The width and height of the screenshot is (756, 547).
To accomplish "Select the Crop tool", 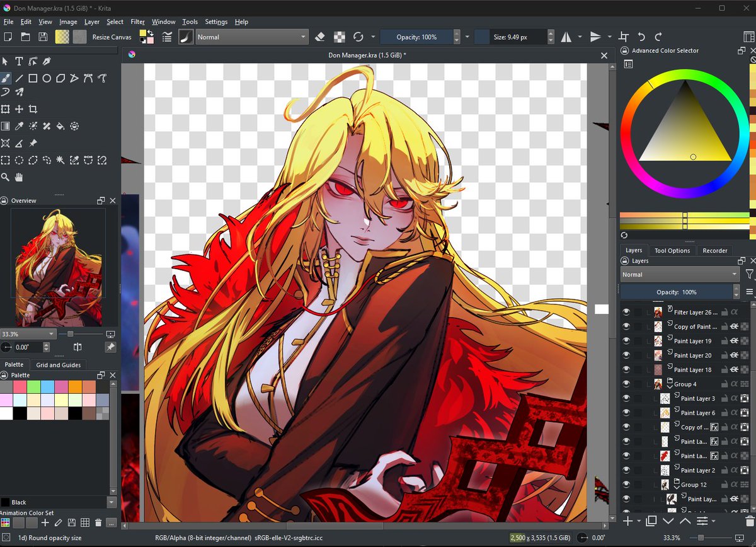I will pos(33,109).
